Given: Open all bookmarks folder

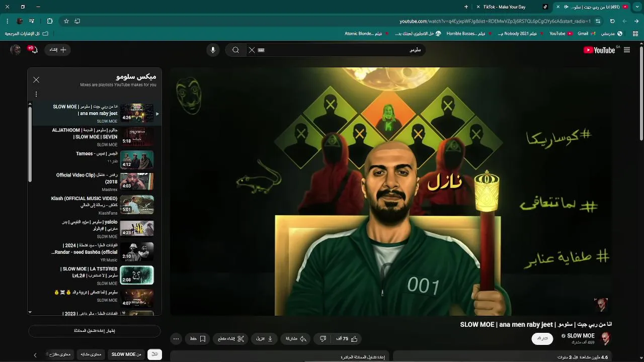Looking at the screenshot, I should (27, 34).
